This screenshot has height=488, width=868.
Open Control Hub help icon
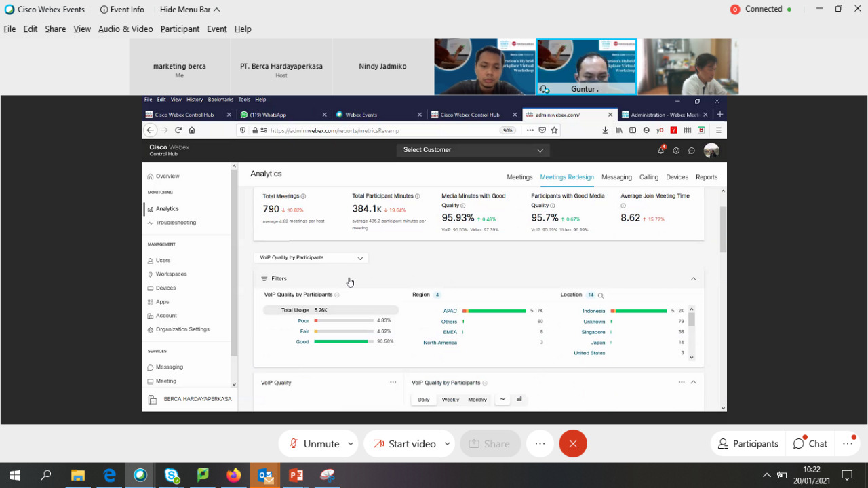(x=676, y=151)
